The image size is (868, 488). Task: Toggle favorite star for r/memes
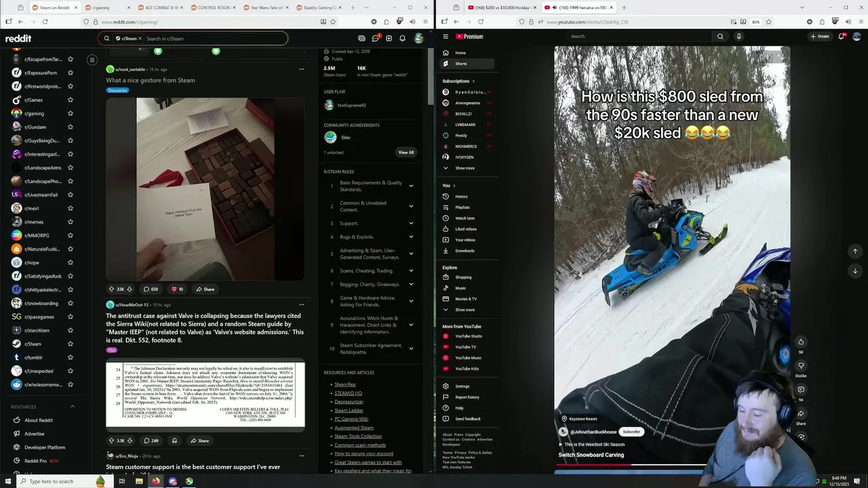coord(71,222)
